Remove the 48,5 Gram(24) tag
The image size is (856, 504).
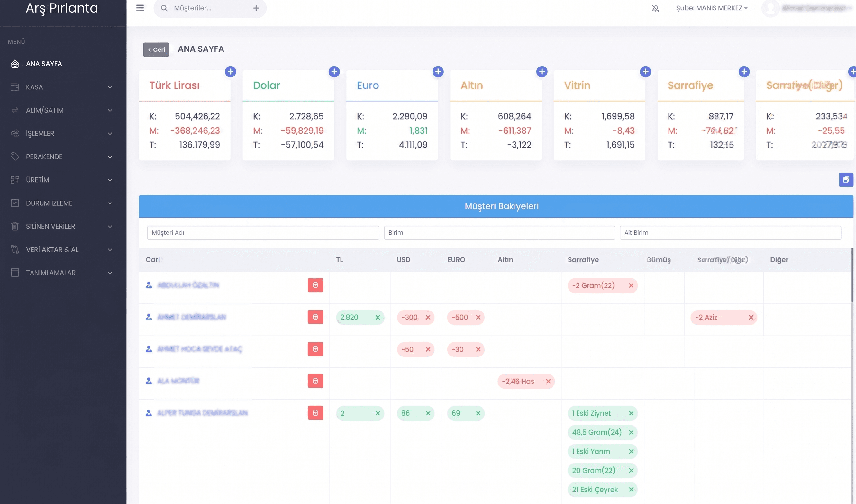pyautogui.click(x=631, y=432)
